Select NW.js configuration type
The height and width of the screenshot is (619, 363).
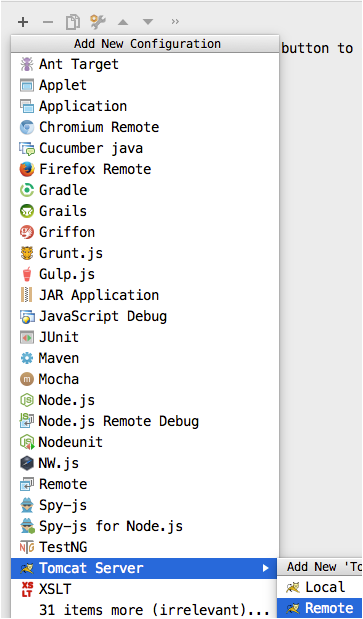(x=145, y=463)
